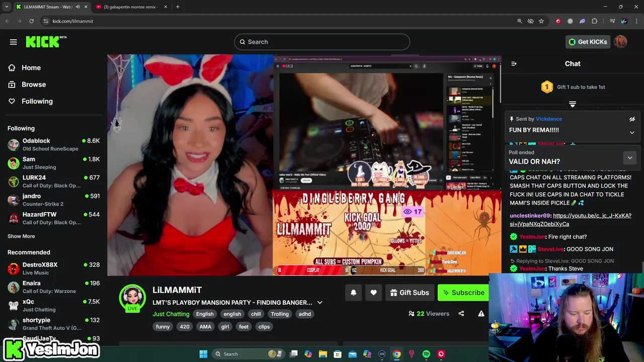Open the zoom magnifier in address bar

520,21
